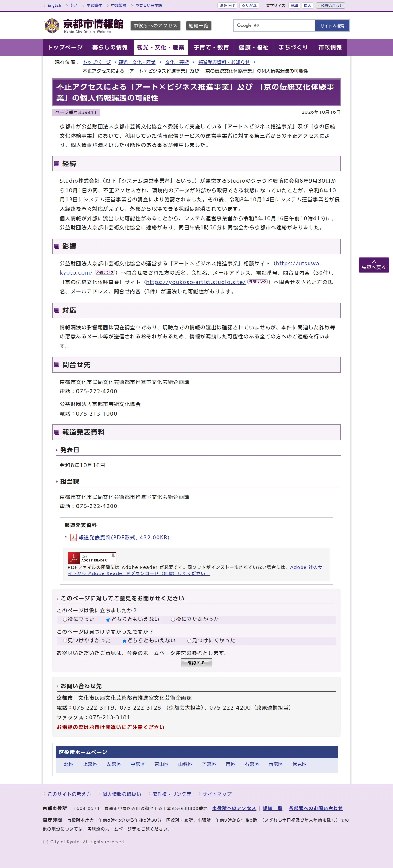Open the トップページ navigation tab
Screen dimensions: 393x868
click(65, 48)
